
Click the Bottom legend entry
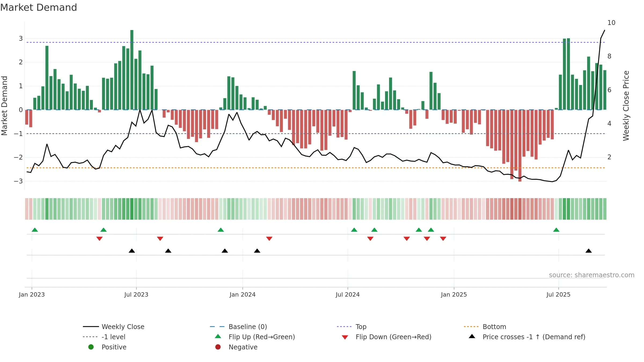pyautogui.click(x=485, y=327)
